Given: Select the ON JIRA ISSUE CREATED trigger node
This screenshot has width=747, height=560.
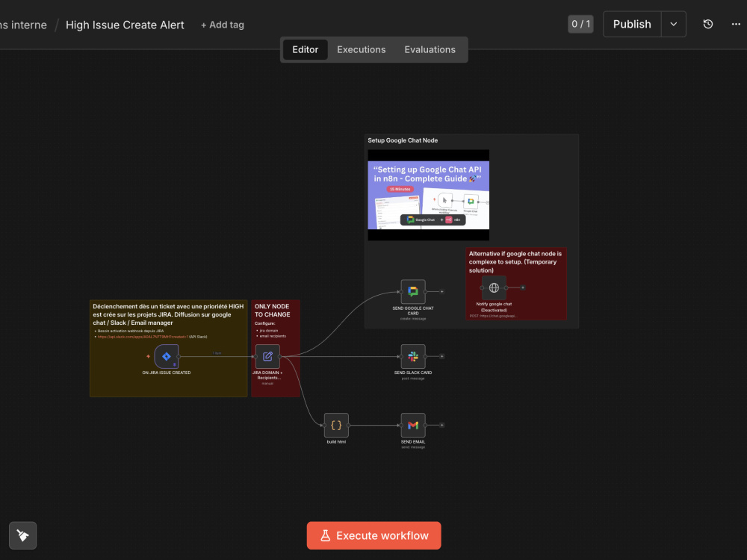Looking at the screenshot, I should coord(167,356).
